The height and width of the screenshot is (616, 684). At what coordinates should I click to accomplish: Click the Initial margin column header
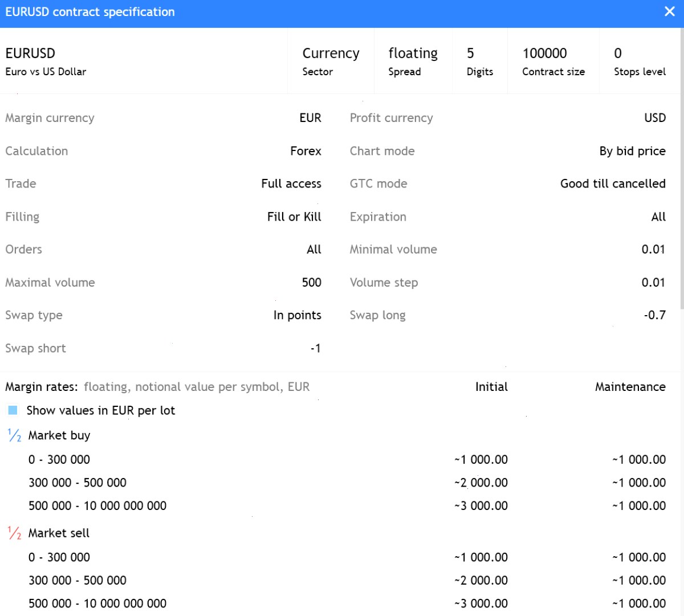tap(491, 387)
